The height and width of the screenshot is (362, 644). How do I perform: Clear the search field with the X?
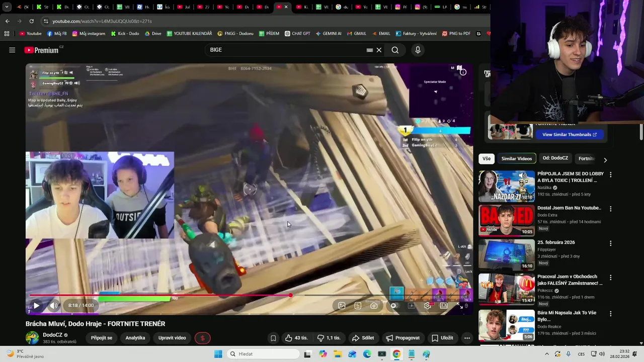pyautogui.click(x=379, y=50)
